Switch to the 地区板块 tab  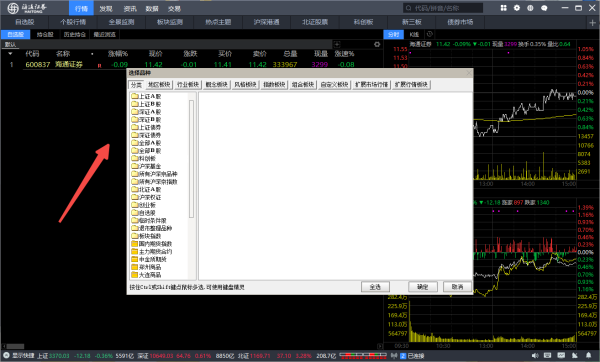click(159, 85)
